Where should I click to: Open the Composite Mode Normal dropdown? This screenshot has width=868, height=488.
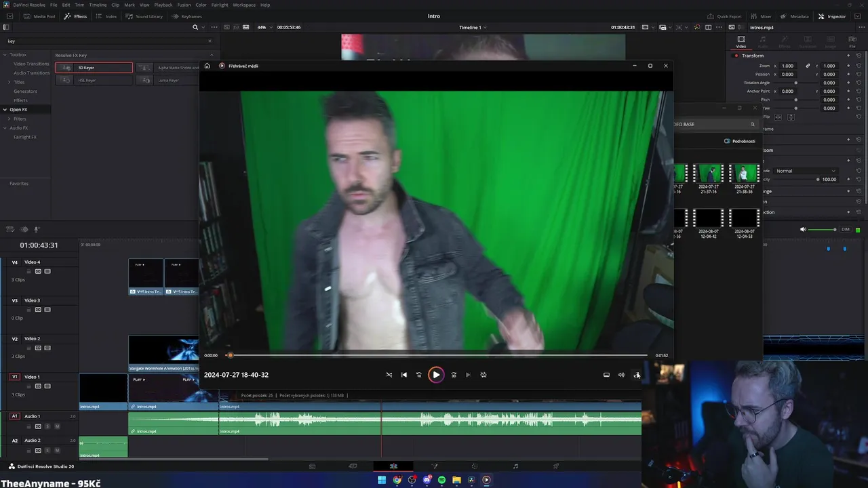806,171
